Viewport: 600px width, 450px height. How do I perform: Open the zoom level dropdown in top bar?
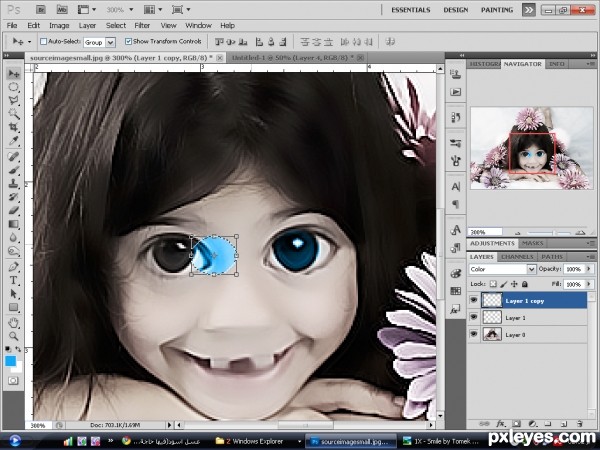point(131,10)
